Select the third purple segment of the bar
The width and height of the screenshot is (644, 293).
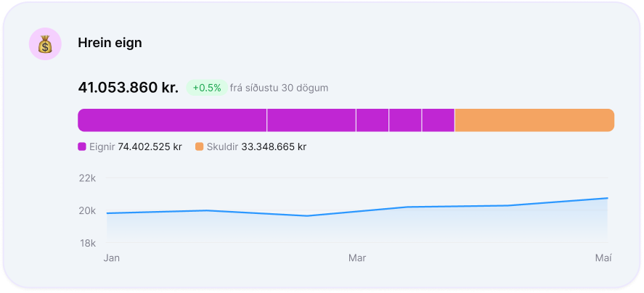[x=372, y=120]
